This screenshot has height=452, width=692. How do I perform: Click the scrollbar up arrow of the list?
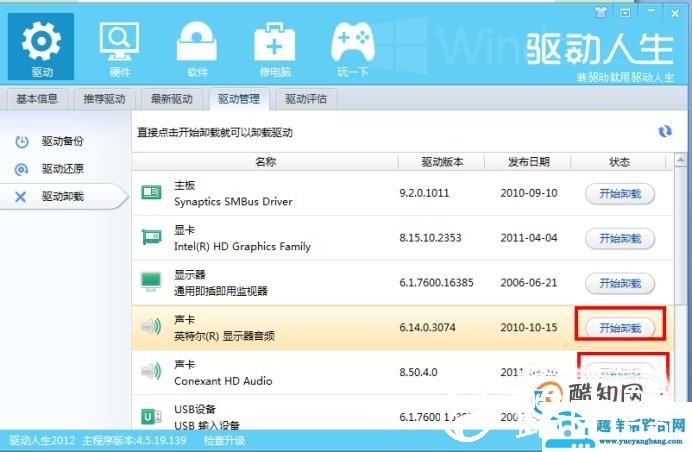[681, 159]
